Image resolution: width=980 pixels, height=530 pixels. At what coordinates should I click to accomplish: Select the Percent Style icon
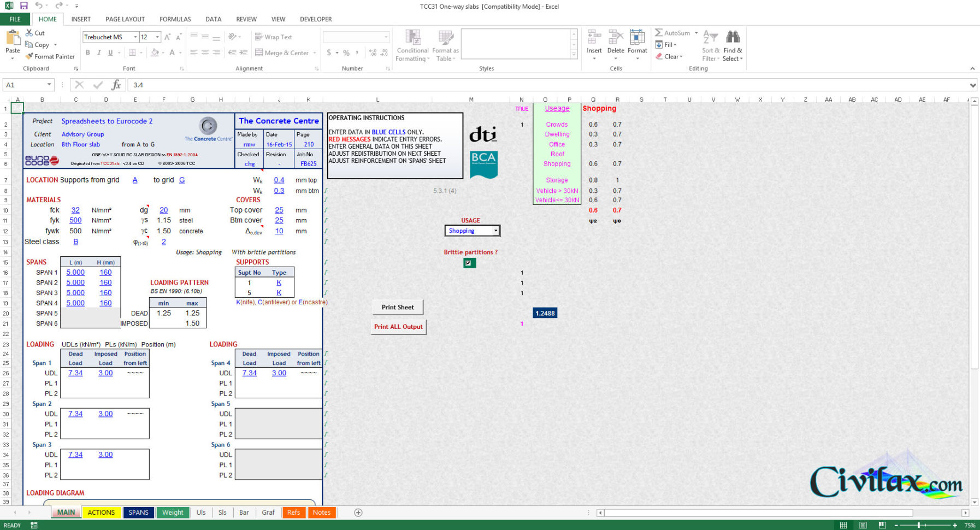345,52
